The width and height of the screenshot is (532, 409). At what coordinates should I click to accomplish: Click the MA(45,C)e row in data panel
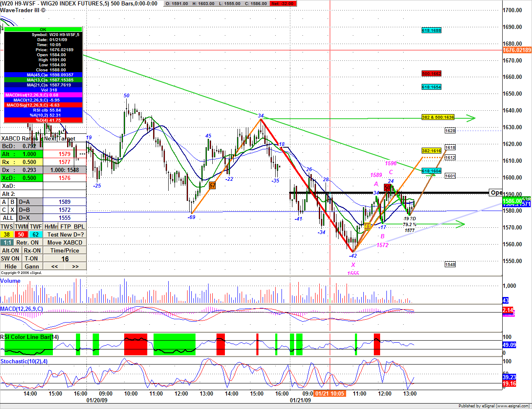tap(43, 75)
